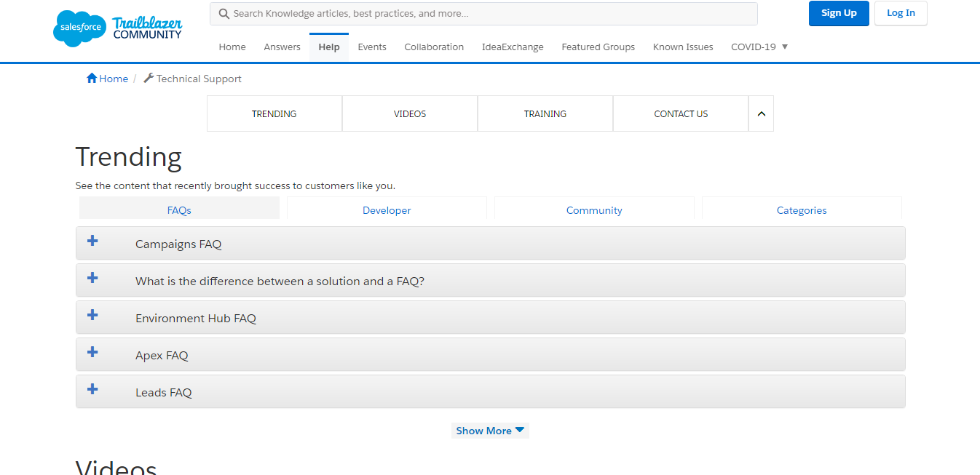Screen dimensions: 980x475
Task: Click the Sign Up button
Action: click(839, 13)
